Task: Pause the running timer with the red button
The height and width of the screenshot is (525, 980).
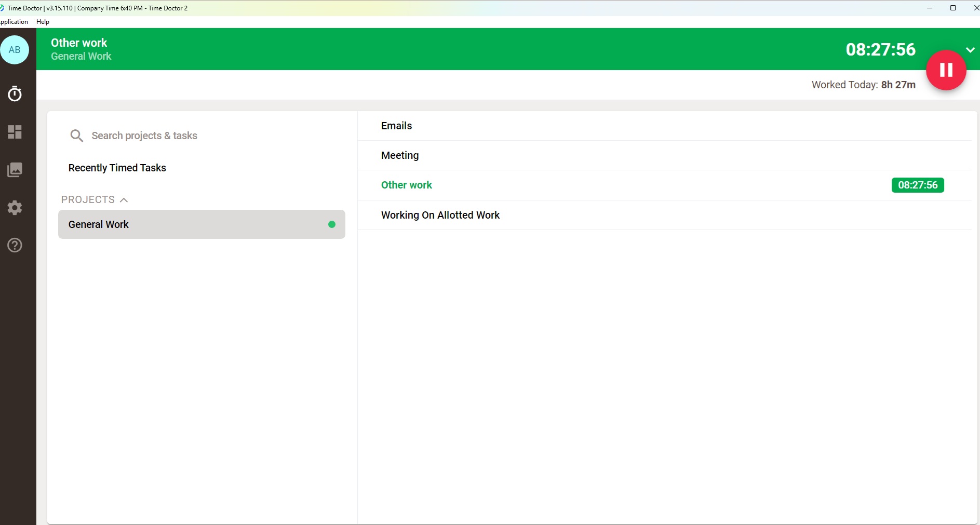Action: (x=946, y=70)
